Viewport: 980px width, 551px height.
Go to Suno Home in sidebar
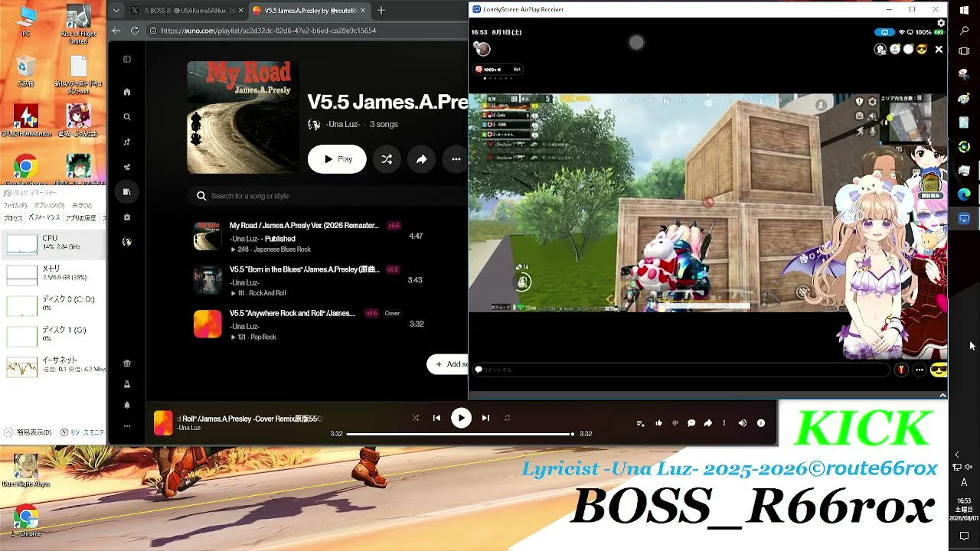pos(127,92)
